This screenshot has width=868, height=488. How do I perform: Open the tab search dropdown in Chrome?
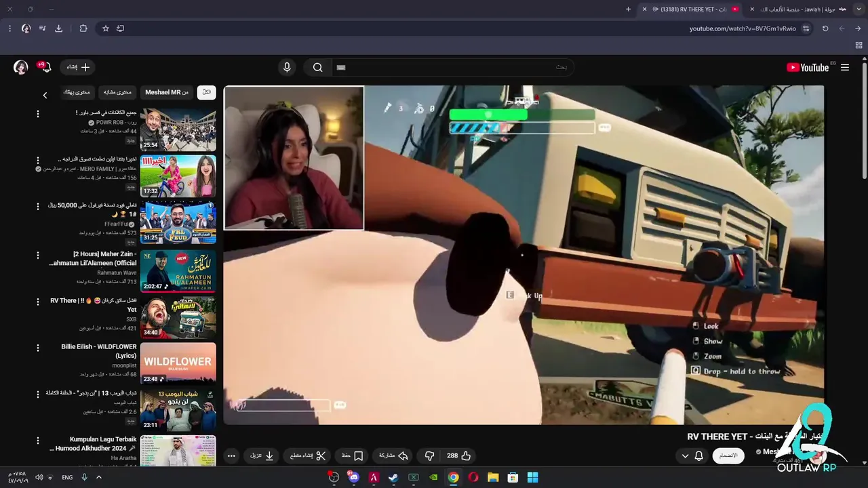(x=859, y=9)
